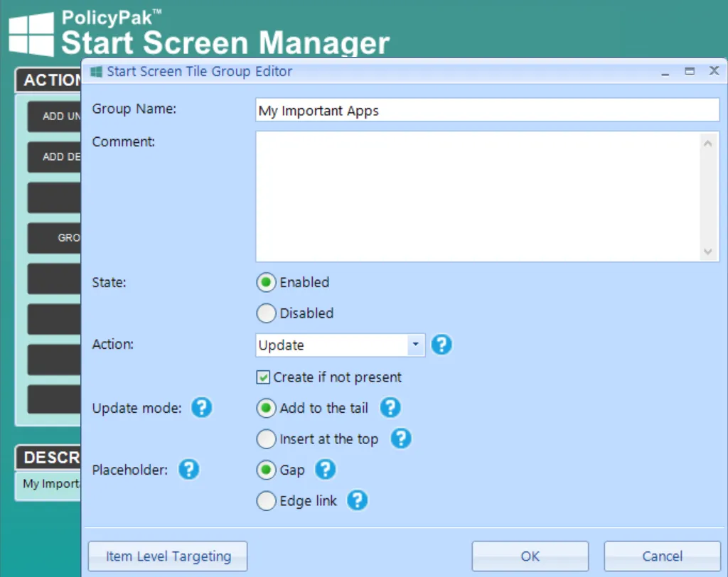The image size is (728, 577).
Task: Click into the Group Name field
Action: [487, 110]
